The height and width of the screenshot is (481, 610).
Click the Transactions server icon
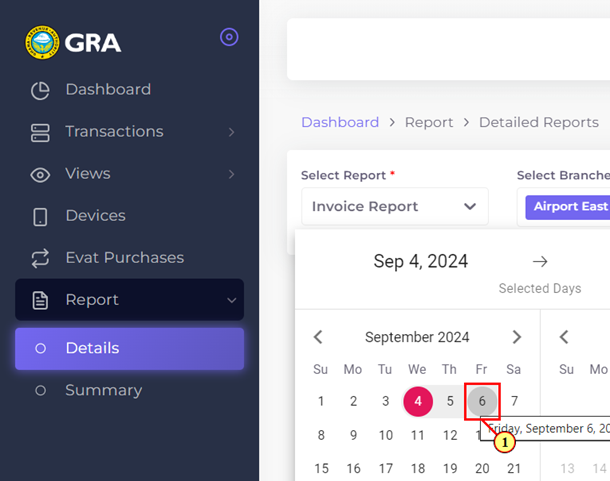pyautogui.click(x=40, y=132)
